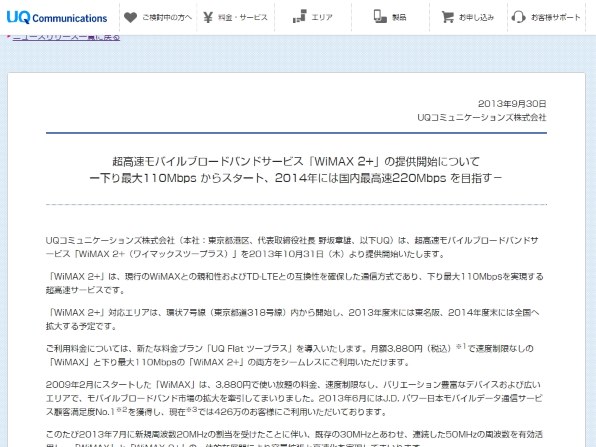Click the paragraph starting 「WiMAX 2+」対応エリアは
The height and width of the screenshot is (447, 596).
click(x=292, y=319)
